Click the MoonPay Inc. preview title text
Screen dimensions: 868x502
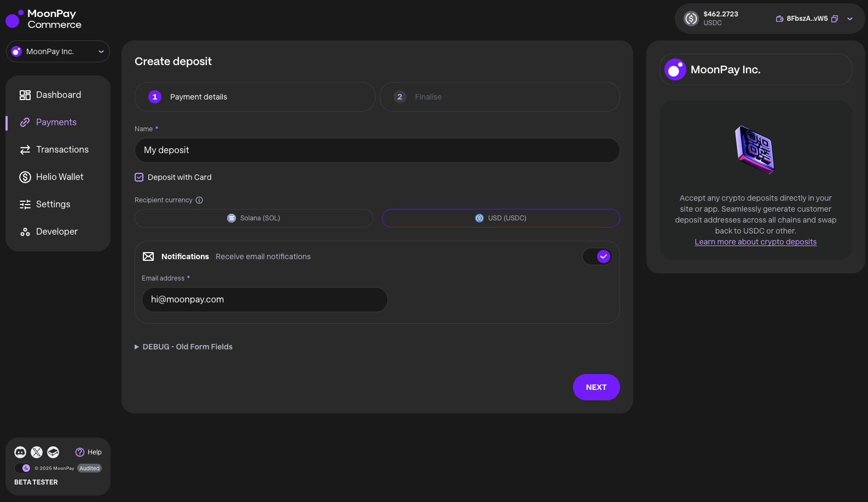coord(726,69)
